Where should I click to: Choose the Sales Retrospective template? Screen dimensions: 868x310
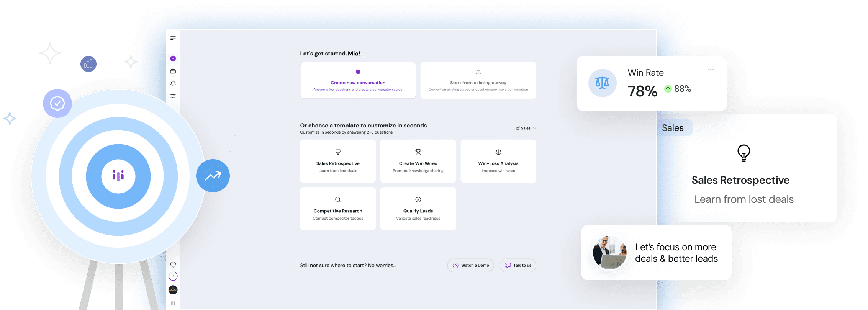[x=338, y=161]
